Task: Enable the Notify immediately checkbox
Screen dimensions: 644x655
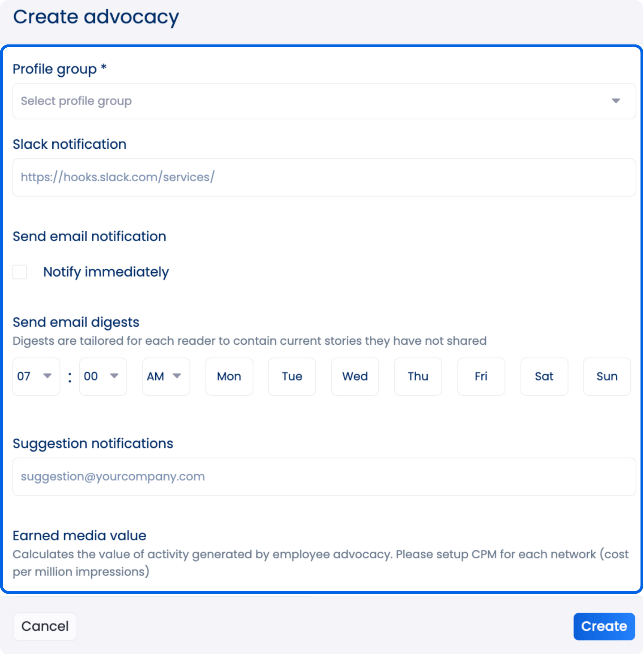Action: [x=20, y=272]
